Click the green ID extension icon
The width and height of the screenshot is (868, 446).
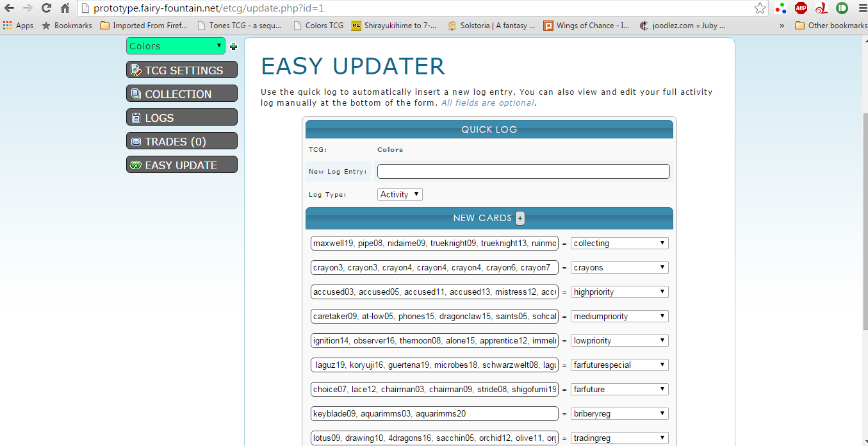tap(842, 8)
